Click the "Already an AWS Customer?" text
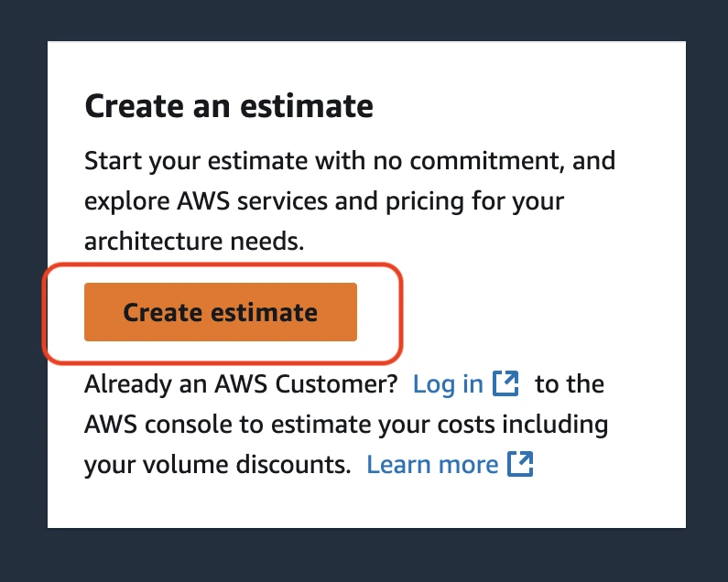Screen dimensions: 728x582 click(x=241, y=384)
